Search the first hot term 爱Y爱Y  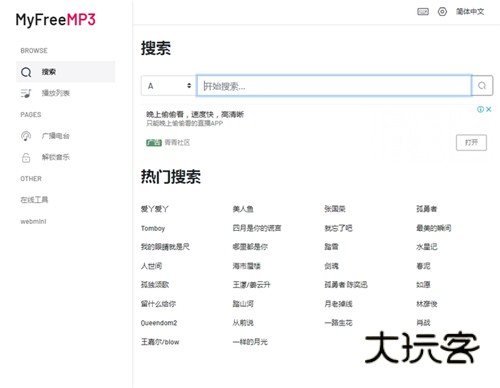click(155, 209)
